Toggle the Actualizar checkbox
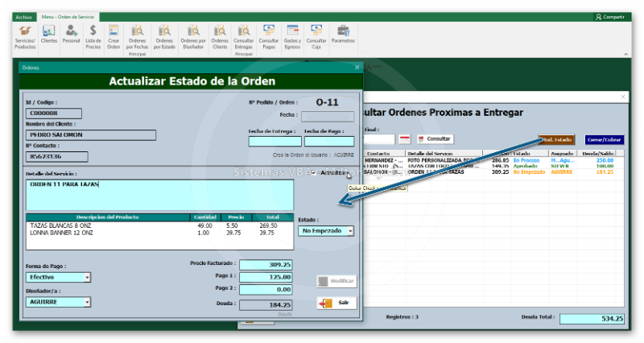The width and height of the screenshot is (644, 343). [x=314, y=173]
